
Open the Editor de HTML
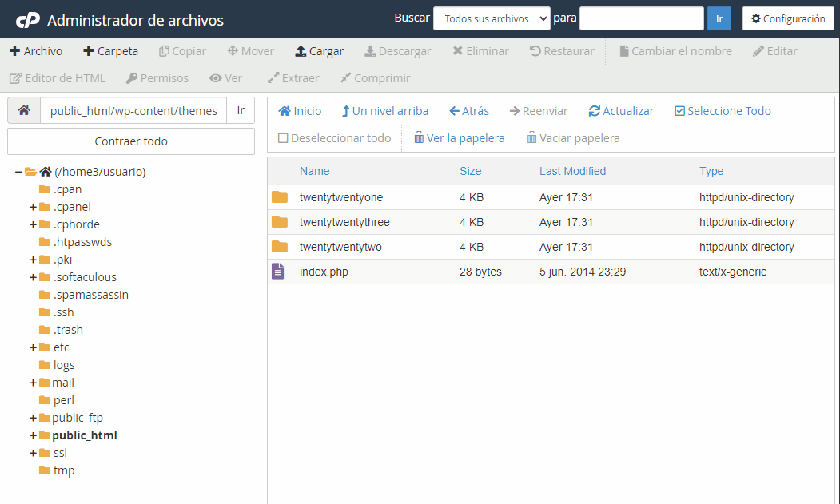point(58,78)
